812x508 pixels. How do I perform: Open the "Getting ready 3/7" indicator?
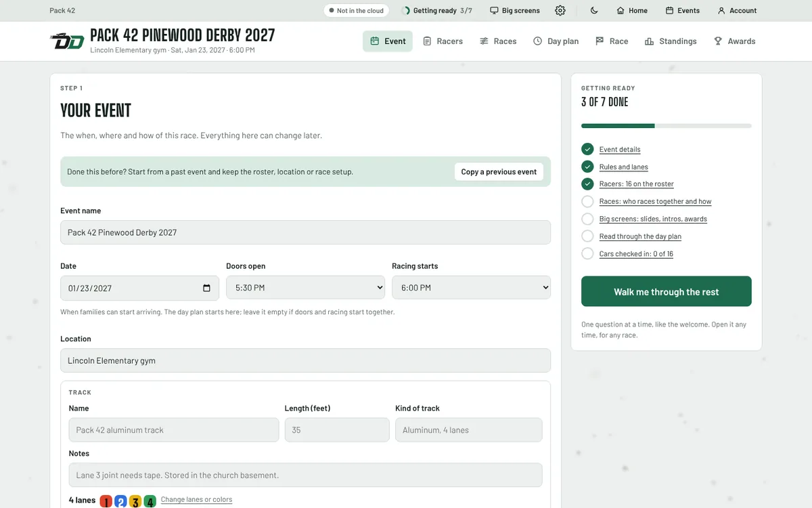437,11
